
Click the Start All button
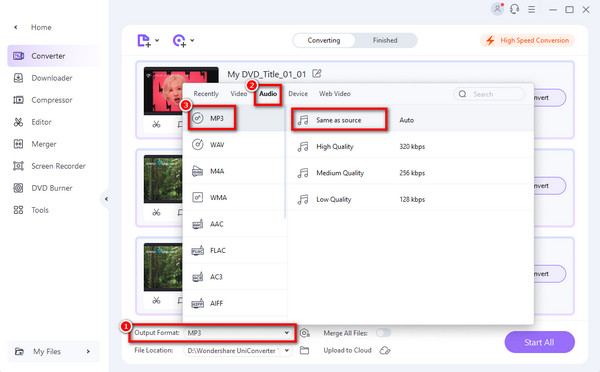[x=539, y=342]
